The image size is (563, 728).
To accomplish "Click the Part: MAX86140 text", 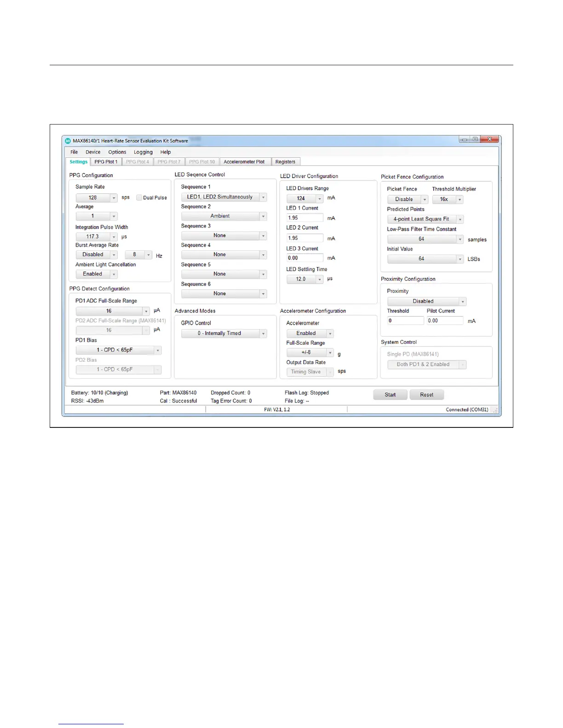I will point(178,393).
